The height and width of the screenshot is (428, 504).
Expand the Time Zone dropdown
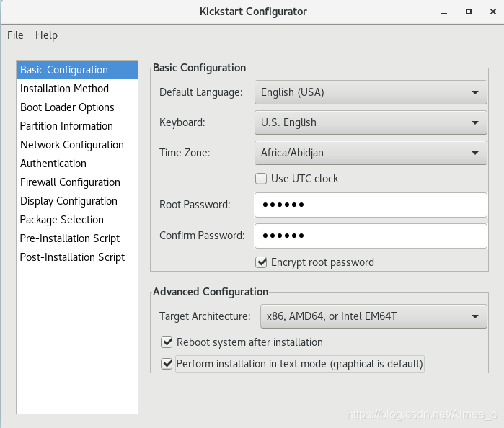point(371,153)
